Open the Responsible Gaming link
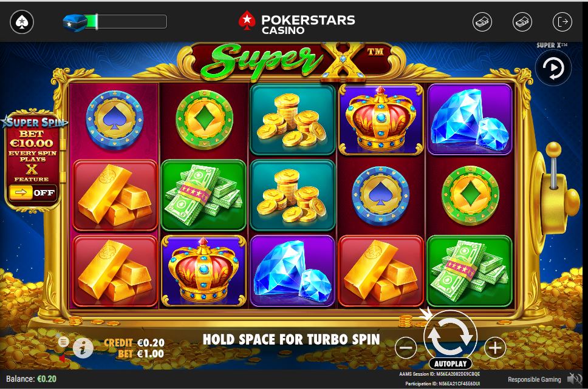588x389 pixels. pos(534,379)
